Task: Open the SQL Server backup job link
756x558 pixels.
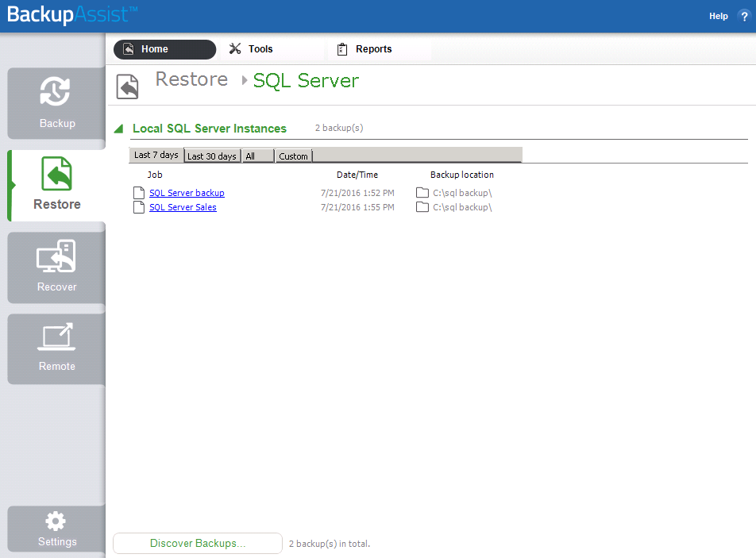Action: (187, 193)
